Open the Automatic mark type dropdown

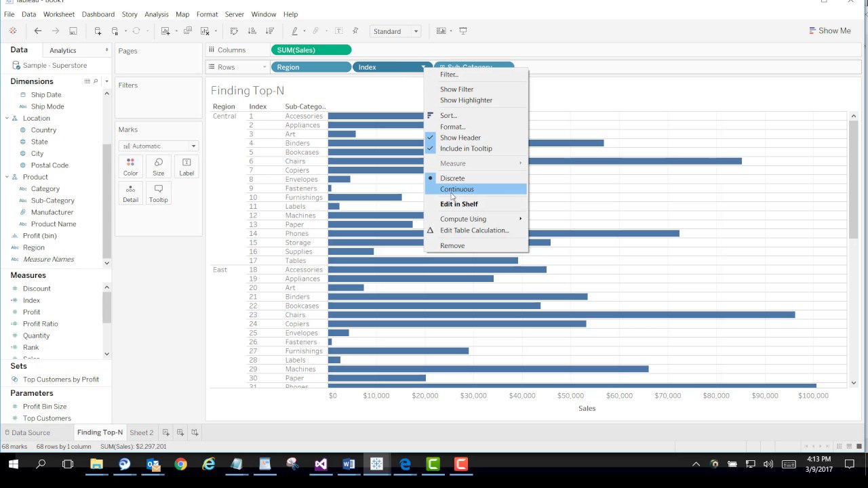pos(158,146)
